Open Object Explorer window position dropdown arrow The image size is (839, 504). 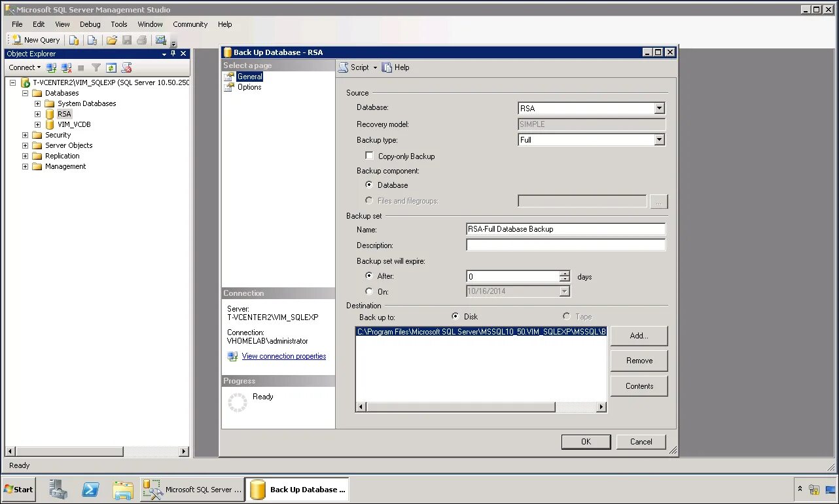[x=164, y=54]
